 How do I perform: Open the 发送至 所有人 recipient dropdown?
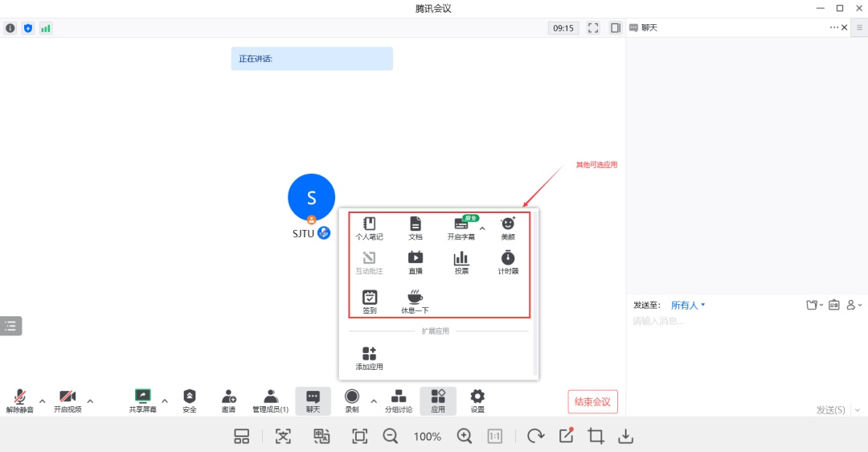click(x=687, y=306)
